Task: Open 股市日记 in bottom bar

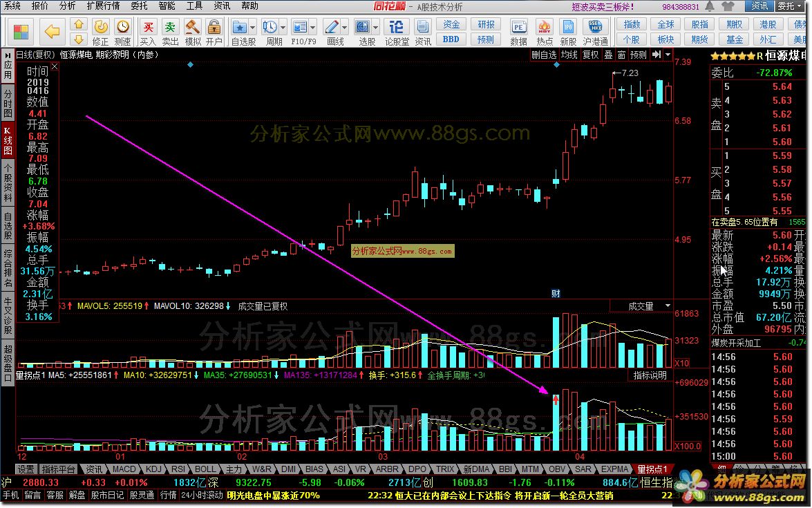Action: tap(107, 496)
